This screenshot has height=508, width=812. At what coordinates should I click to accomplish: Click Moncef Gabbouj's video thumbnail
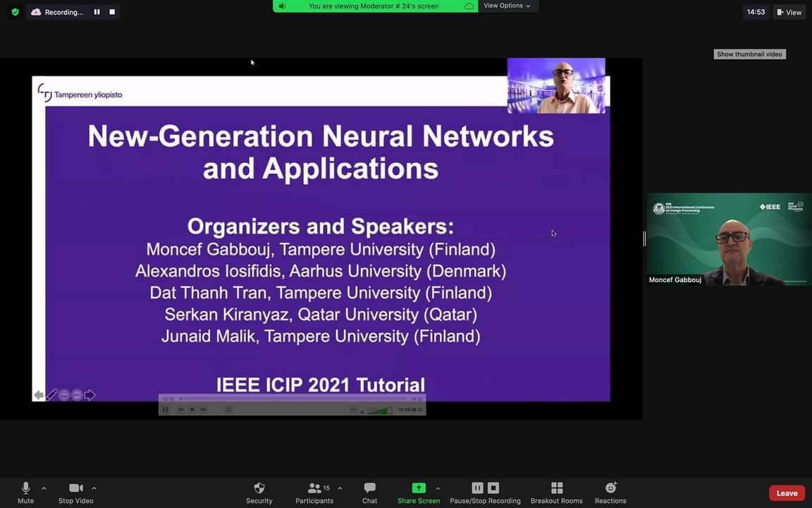(x=729, y=239)
